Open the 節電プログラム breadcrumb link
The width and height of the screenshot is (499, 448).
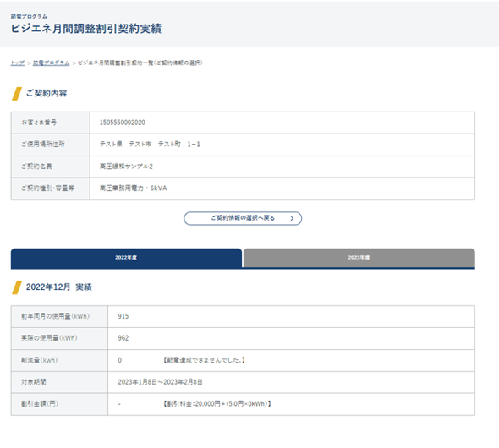[52, 63]
